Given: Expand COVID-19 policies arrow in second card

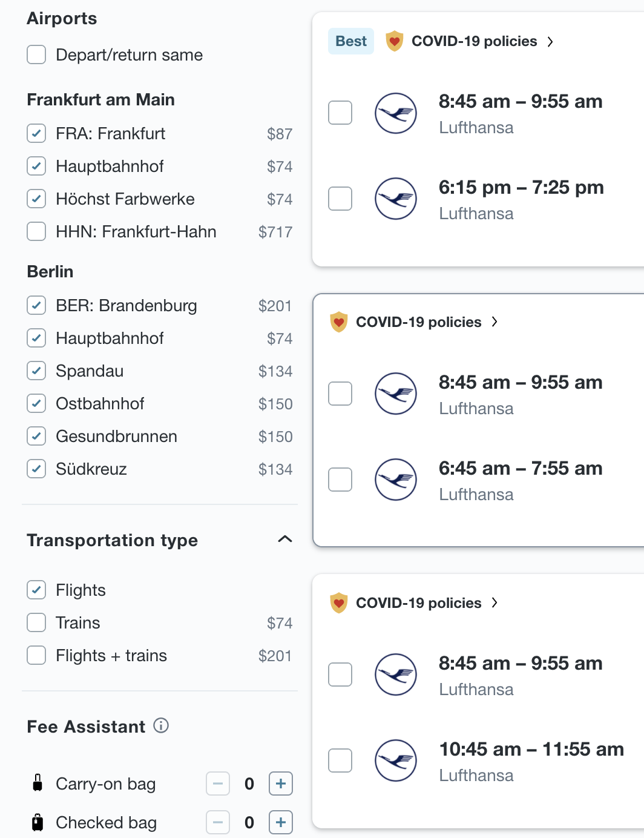Looking at the screenshot, I should pyautogui.click(x=494, y=322).
